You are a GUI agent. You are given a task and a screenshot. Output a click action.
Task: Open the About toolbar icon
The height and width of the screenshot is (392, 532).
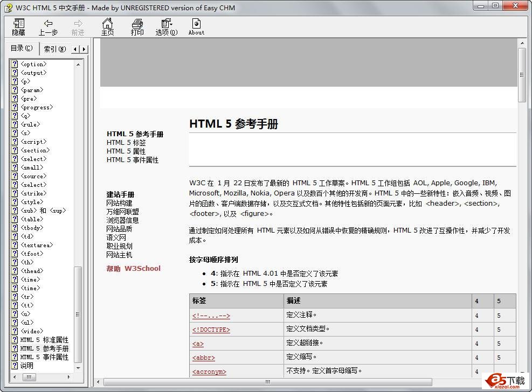pos(196,27)
